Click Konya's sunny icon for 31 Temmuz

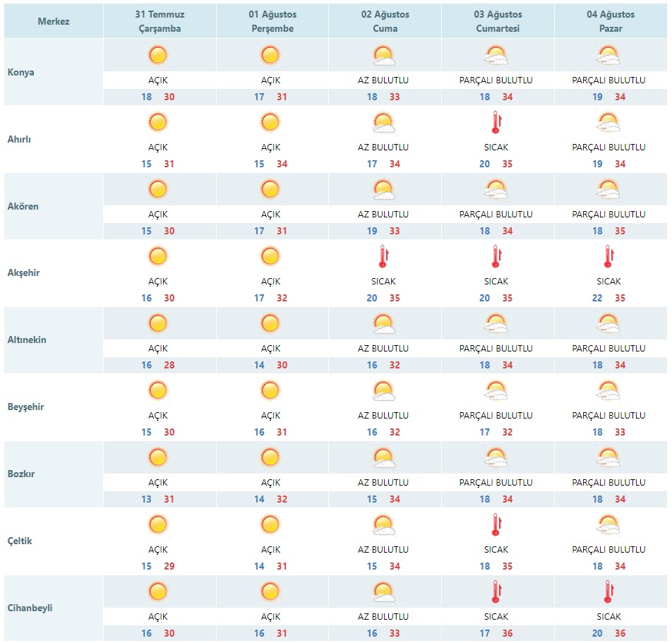tap(157, 56)
